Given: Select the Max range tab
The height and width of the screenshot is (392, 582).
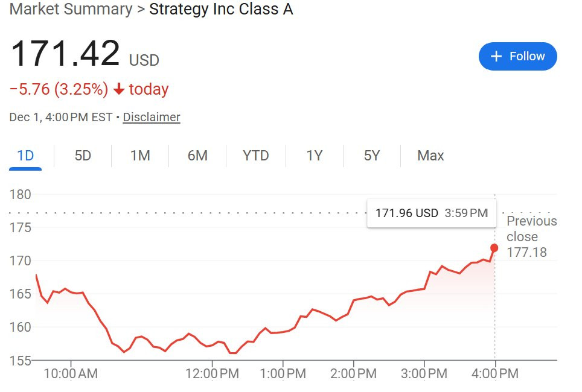Looking at the screenshot, I should click(x=430, y=156).
